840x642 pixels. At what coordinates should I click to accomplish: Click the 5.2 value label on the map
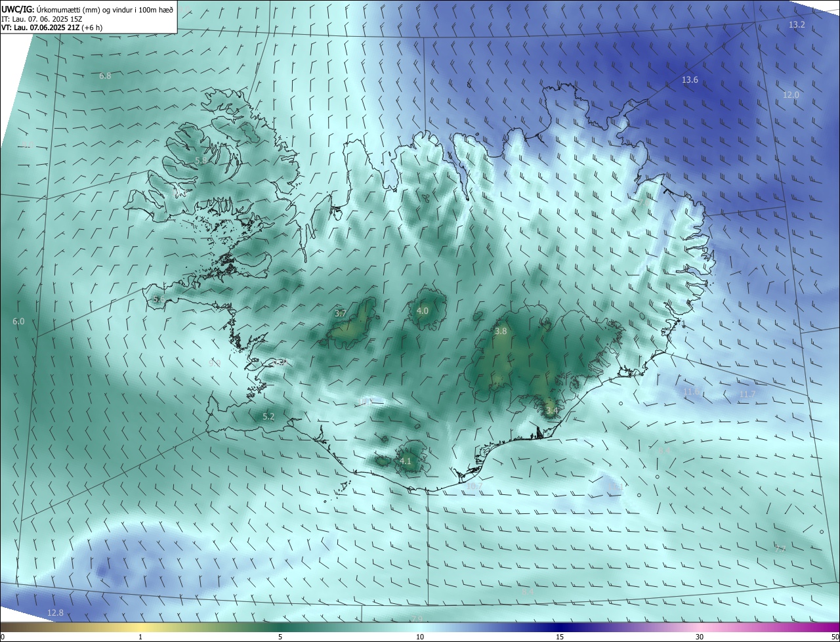268,417
